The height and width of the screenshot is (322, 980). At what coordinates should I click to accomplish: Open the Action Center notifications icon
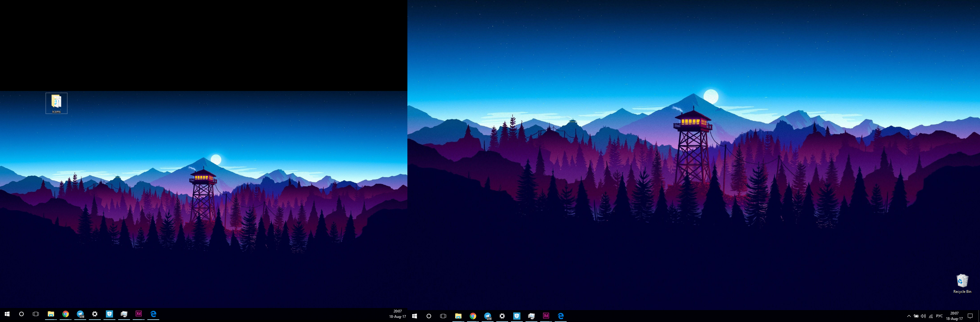click(970, 316)
